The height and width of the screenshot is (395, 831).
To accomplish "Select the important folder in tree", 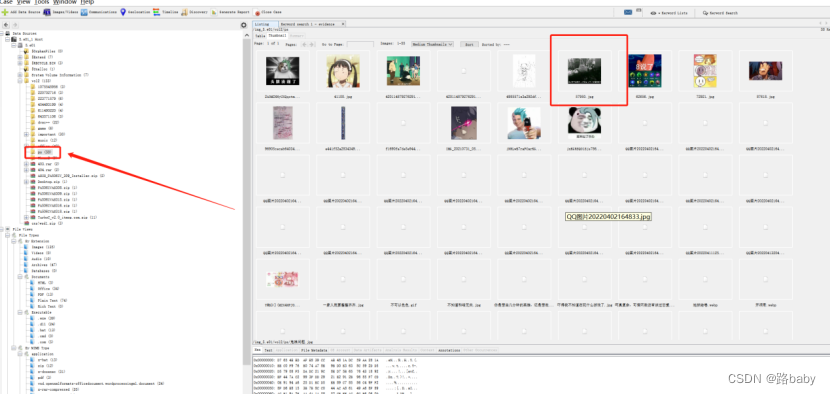I will pyautogui.click(x=48, y=134).
